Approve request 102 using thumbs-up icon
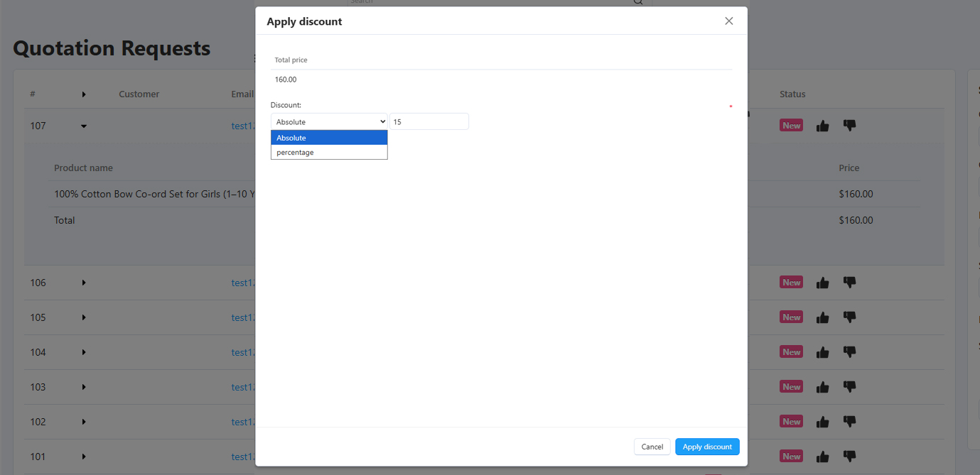The width and height of the screenshot is (980, 475). (x=822, y=422)
